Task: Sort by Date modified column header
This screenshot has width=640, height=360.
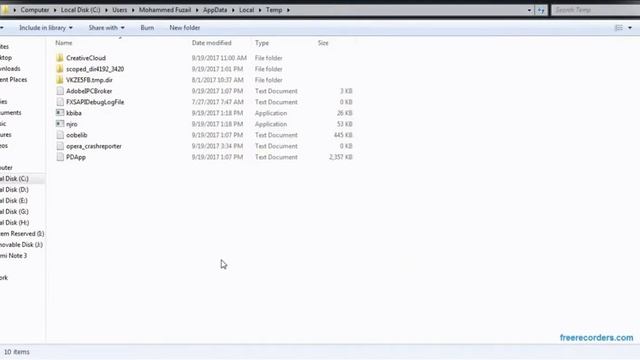Action: [211, 43]
